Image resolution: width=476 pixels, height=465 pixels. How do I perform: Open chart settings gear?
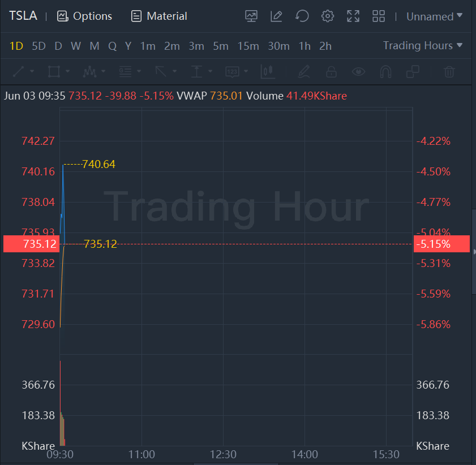click(327, 16)
